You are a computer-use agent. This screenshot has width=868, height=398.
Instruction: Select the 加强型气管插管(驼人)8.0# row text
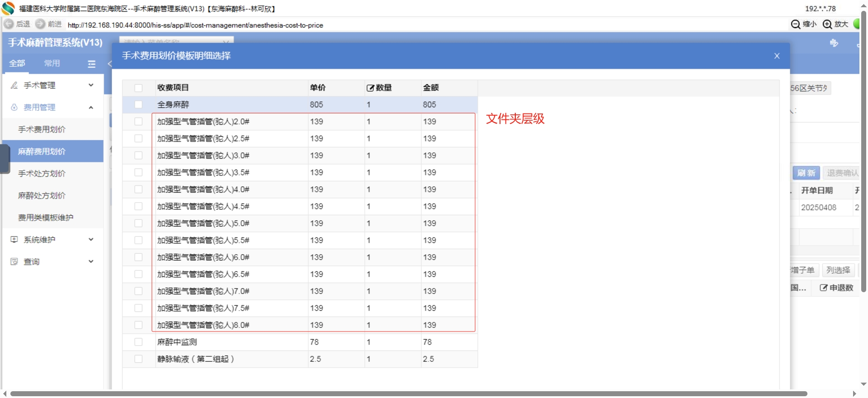[203, 325]
